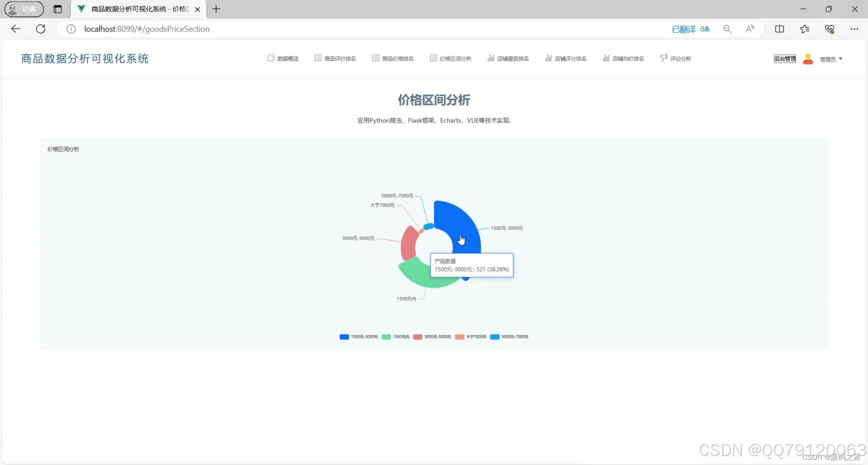Toggle the 大于7000元 legend item
This screenshot has height=465, width=868.
click(471, 337)
